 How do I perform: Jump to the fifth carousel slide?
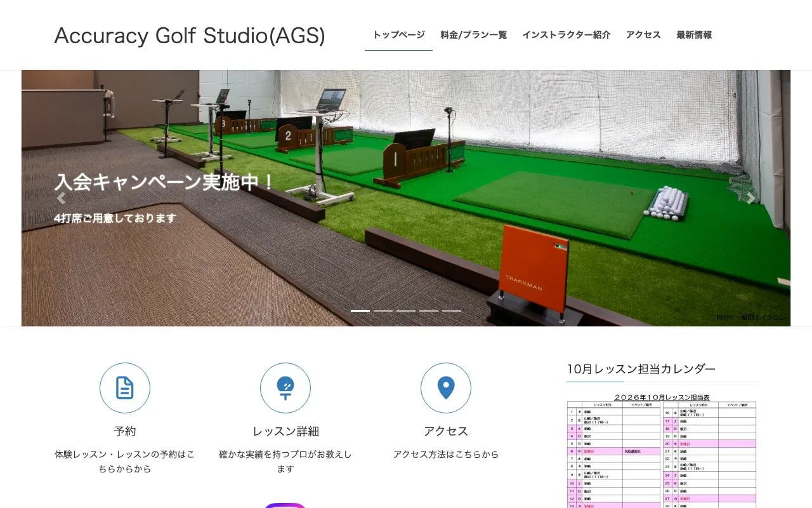tap(452, 311)
